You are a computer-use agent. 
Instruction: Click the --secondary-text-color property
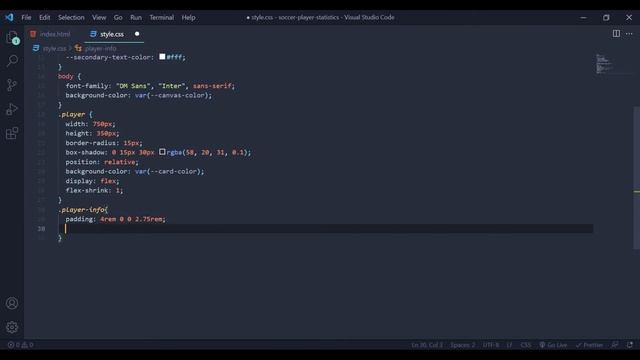108,57
